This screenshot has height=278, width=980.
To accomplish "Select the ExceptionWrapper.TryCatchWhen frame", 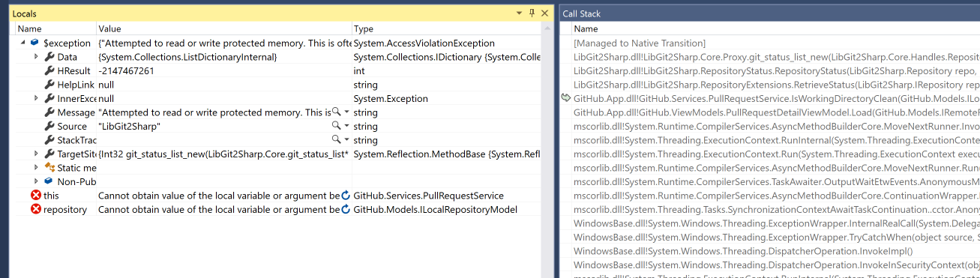I will [776, 237].
